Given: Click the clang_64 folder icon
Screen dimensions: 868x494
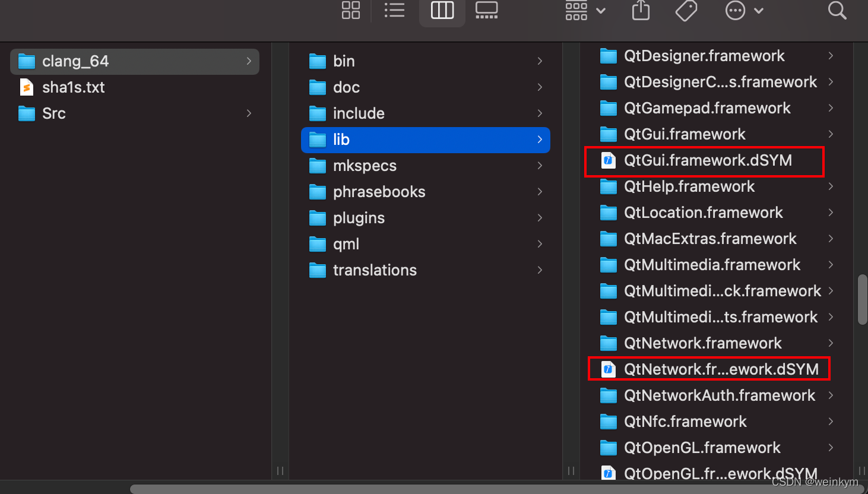Looking at the screenshot, I should (27, 61).
